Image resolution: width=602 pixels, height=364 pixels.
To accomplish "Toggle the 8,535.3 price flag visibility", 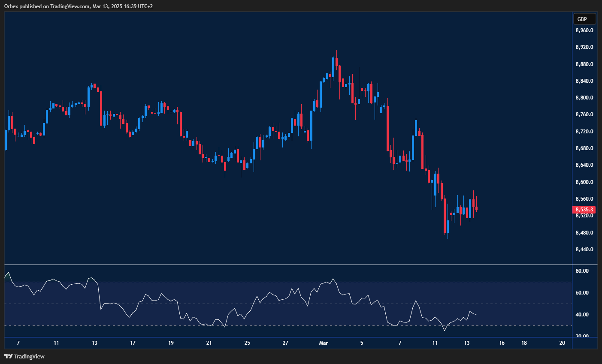I will (x=583, y=210).
